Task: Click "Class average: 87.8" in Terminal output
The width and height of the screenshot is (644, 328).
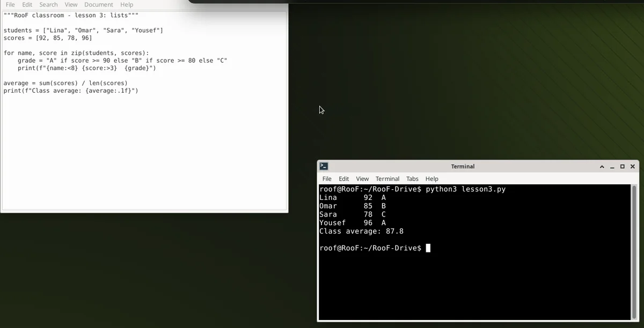Action: (361, 232)
